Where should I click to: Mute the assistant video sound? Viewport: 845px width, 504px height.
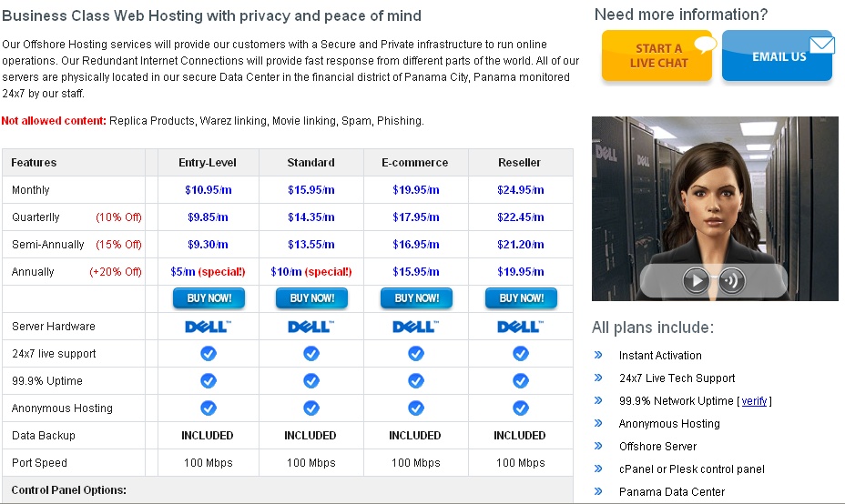(x=732, y=280)
